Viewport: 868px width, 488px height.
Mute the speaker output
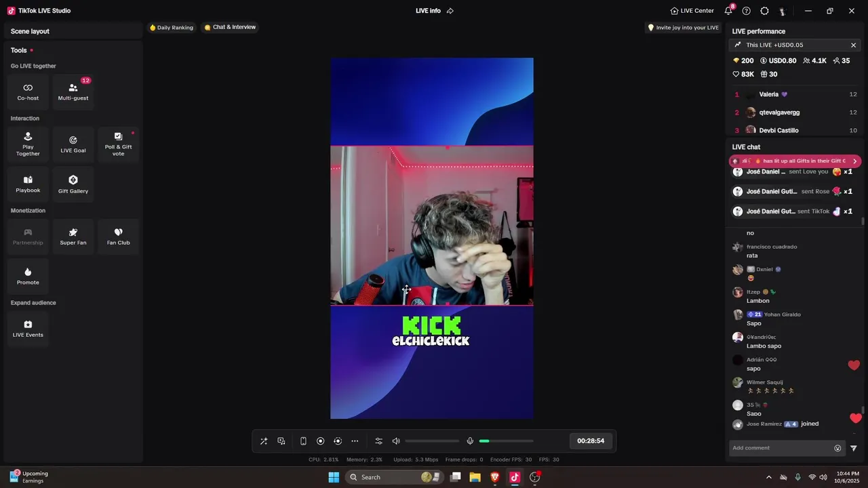tap(396, 441)
